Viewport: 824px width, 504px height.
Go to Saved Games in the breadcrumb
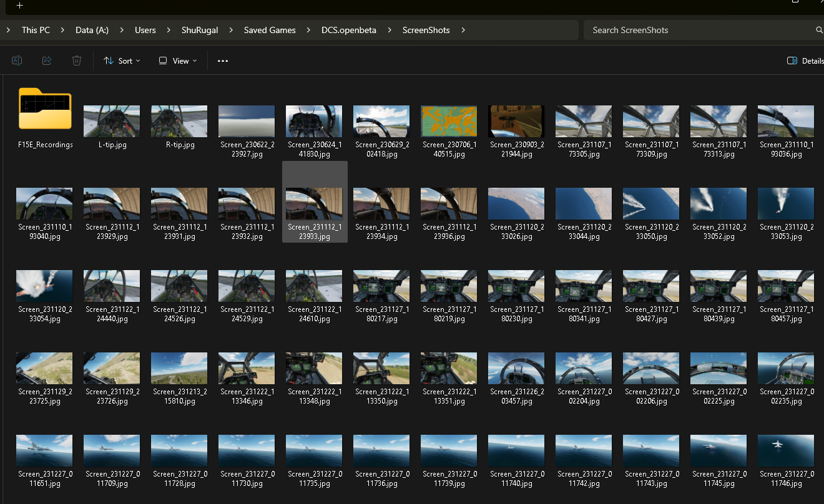tap(270, 30)
